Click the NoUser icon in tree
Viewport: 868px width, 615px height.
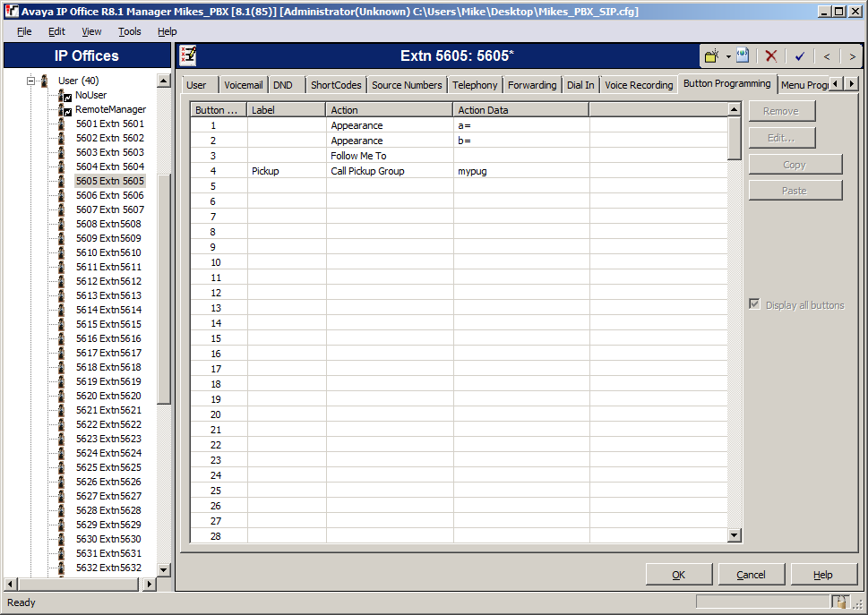coord(64,95)
